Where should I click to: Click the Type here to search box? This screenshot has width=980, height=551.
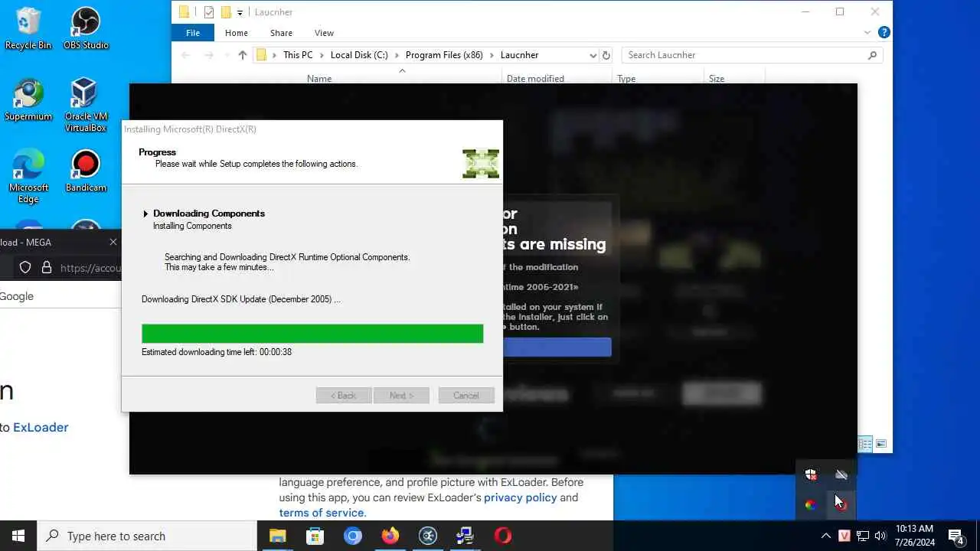[147, 536]
